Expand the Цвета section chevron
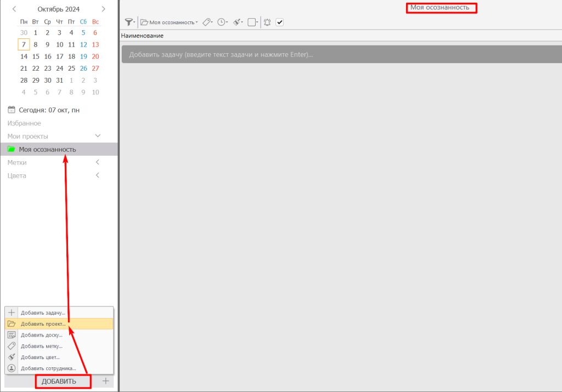 pyautogui.click(x=98, y=175)
